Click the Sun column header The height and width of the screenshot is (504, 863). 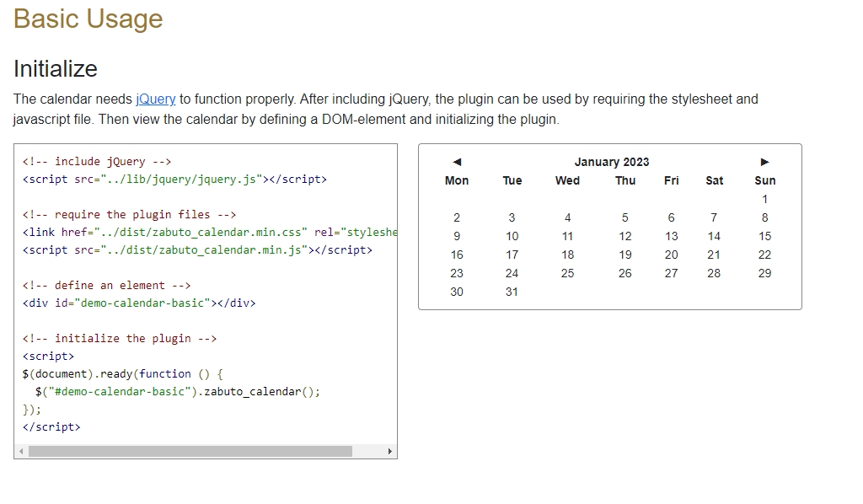pyautogui.click(x=764, y=180)
